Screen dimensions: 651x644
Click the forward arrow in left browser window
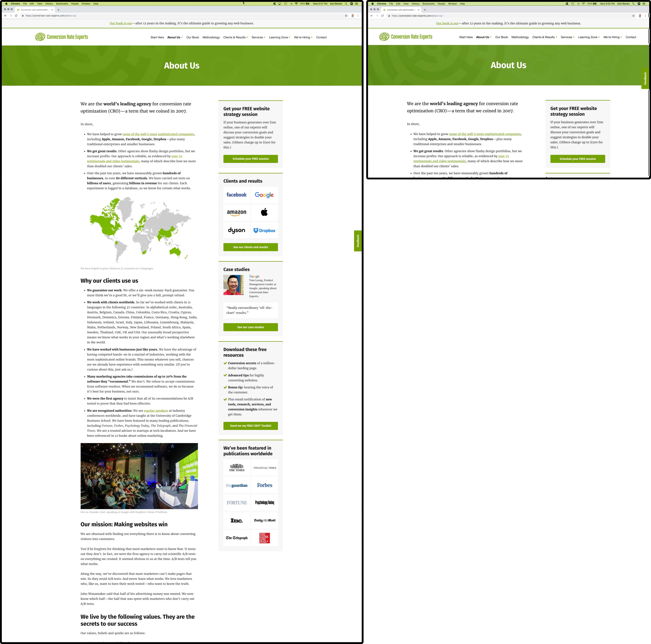point(11,16)
